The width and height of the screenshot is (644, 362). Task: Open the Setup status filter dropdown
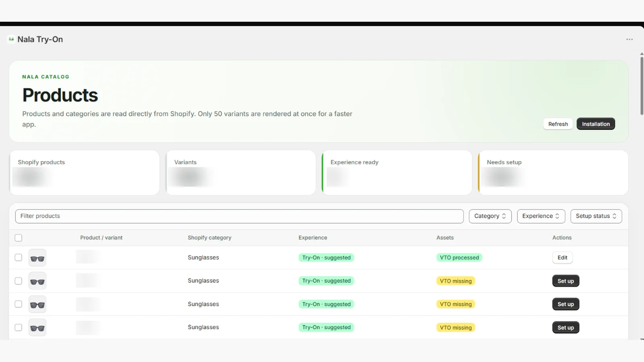pos(596,216)
